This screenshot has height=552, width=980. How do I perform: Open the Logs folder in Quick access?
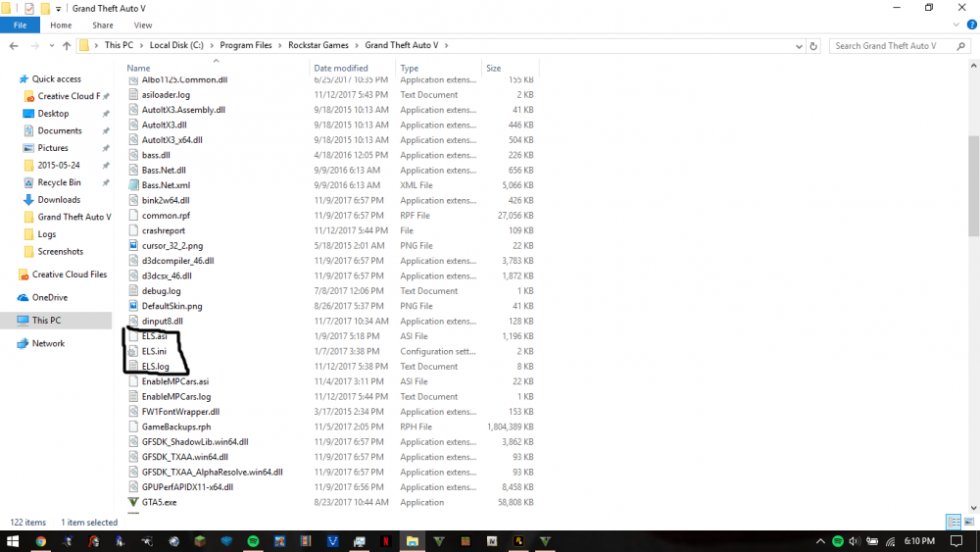click(x=46, y=234)
